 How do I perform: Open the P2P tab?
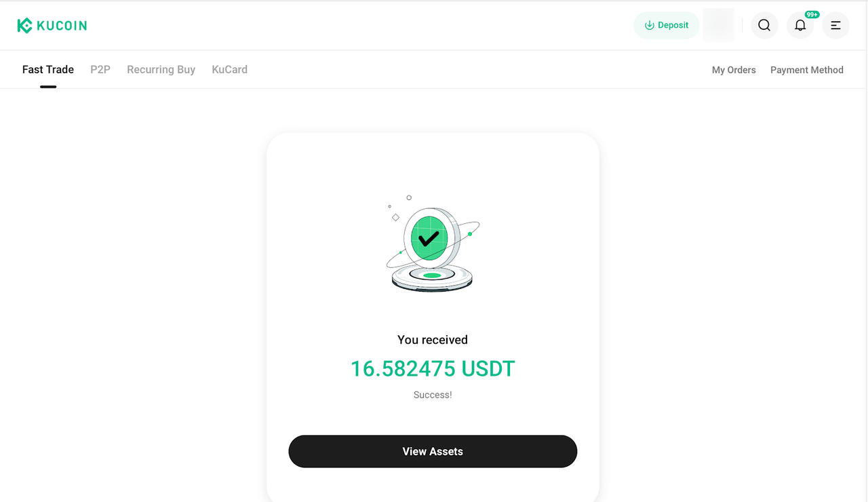coord(100,69)
